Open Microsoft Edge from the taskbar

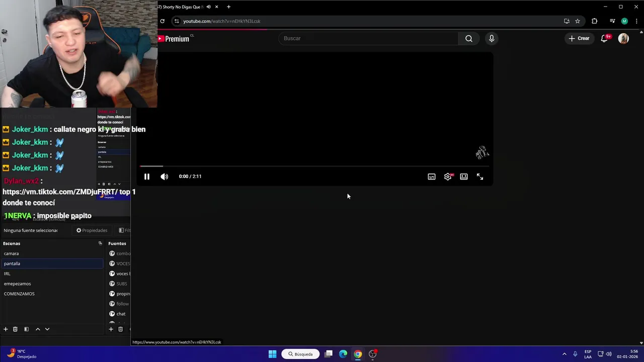point(343,354)
